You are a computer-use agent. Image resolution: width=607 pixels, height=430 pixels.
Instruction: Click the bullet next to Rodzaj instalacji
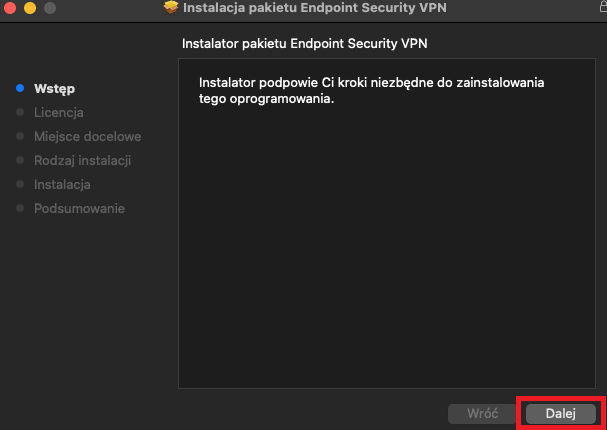20,160
